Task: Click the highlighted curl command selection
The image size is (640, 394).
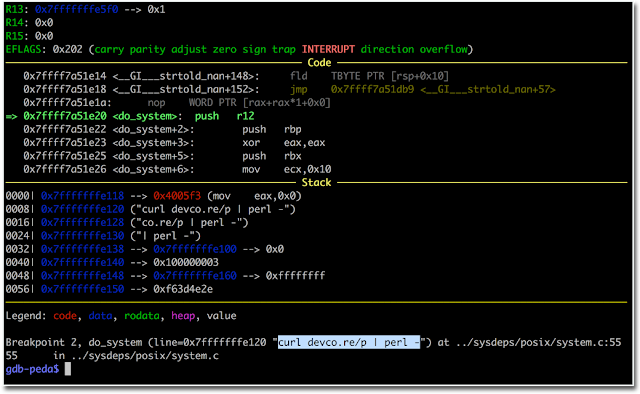Action: [349, 342]
